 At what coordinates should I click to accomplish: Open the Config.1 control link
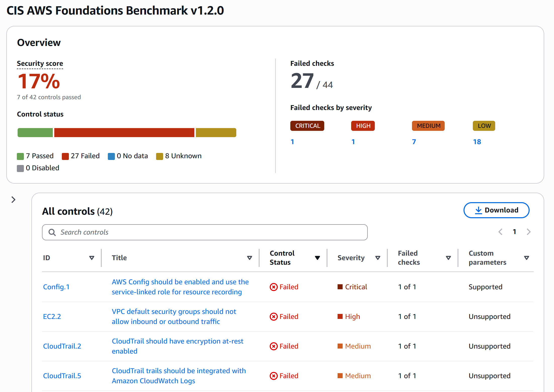[56, 287]
